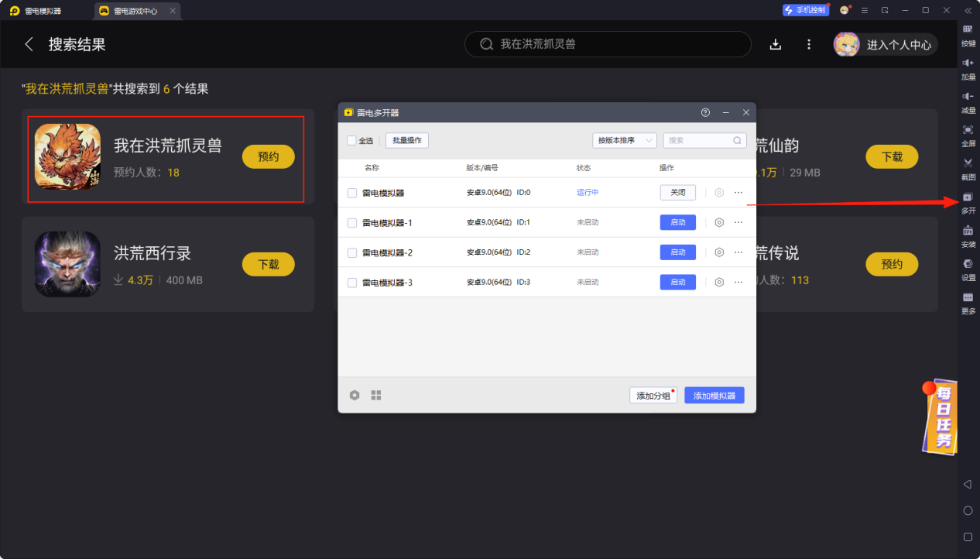Open multi-instance settings hexagon at dialog bottom

355,396
